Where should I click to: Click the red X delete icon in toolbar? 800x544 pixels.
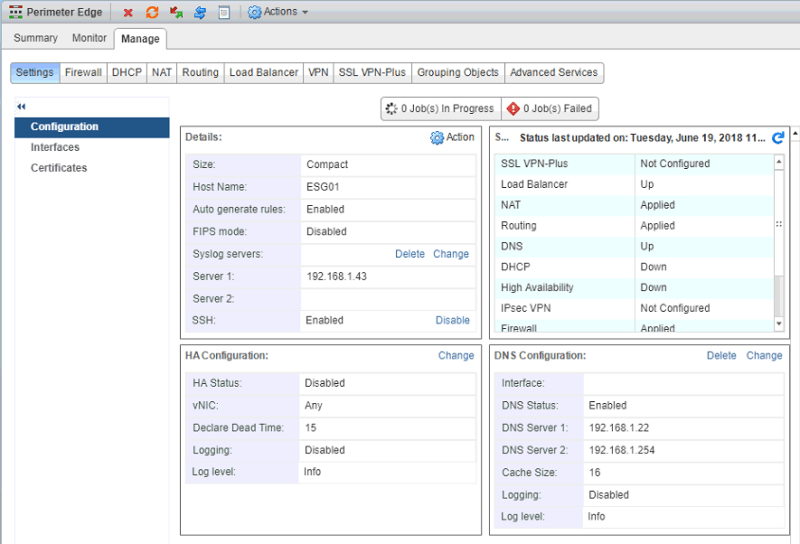pos(128,12)
